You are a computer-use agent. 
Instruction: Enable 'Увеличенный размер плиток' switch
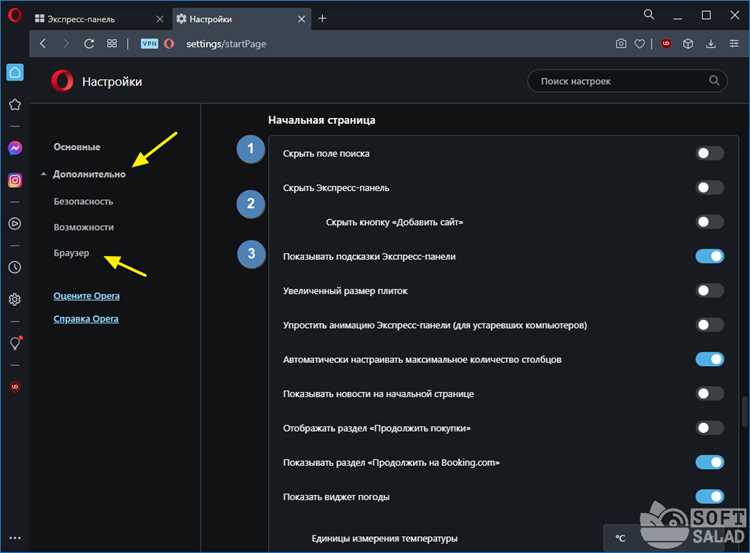[709, 290]
